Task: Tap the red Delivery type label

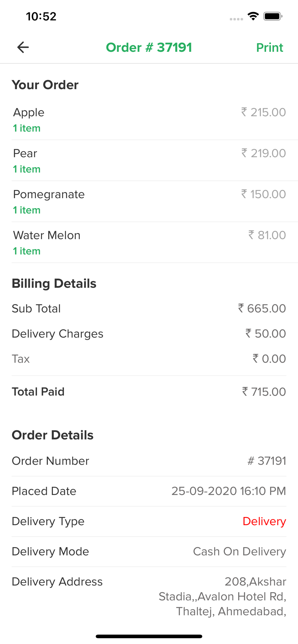Action: tap(264, 521)
